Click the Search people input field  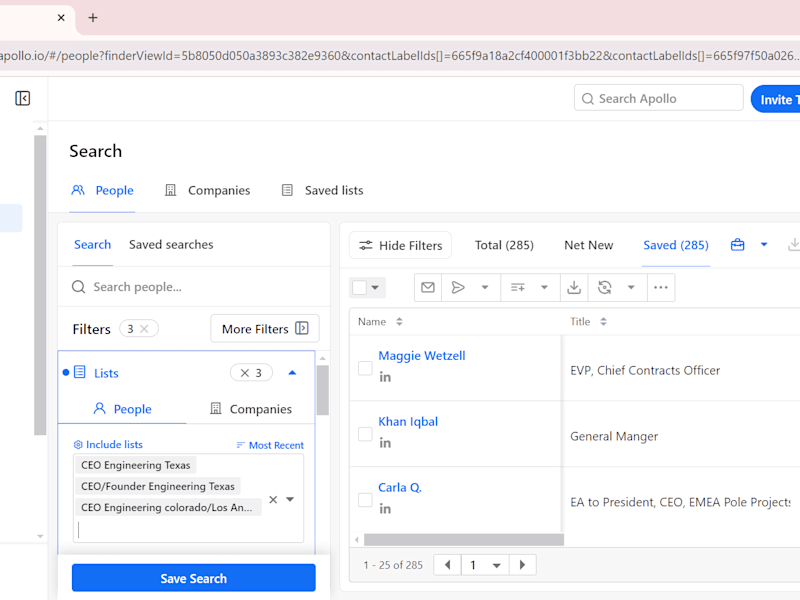(x=194, y=287)
